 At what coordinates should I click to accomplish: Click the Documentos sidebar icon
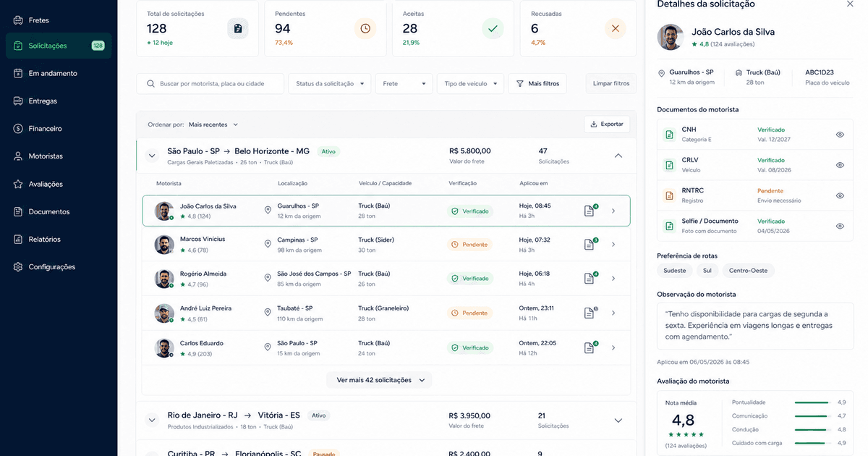[x=18, y=212]
